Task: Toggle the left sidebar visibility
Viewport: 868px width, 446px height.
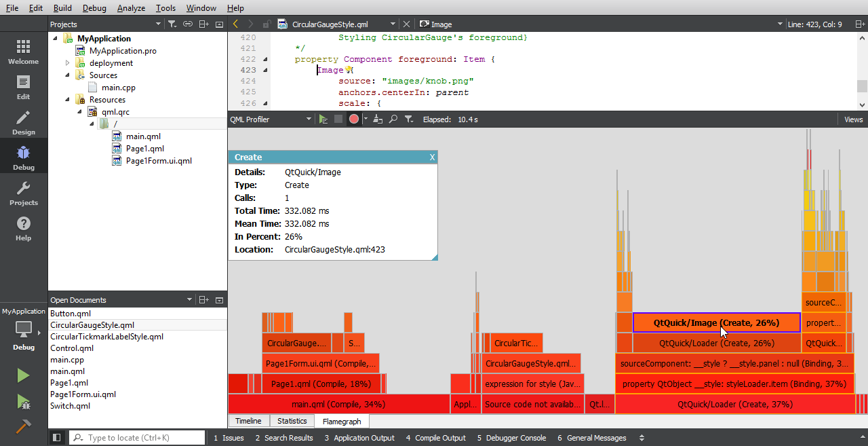Action: point(57,438)
